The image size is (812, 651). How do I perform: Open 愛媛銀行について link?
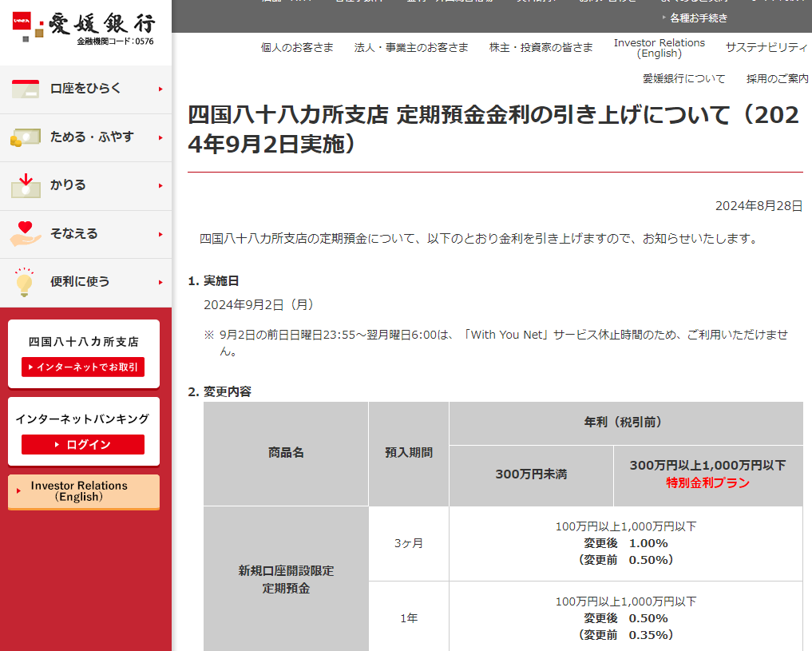(684, 79)
